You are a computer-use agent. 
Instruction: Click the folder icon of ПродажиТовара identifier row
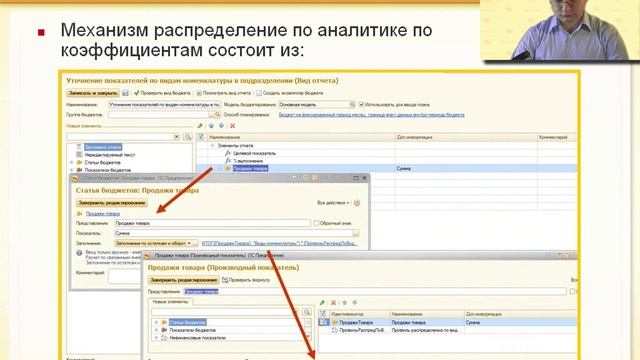(x=335, y=322)
